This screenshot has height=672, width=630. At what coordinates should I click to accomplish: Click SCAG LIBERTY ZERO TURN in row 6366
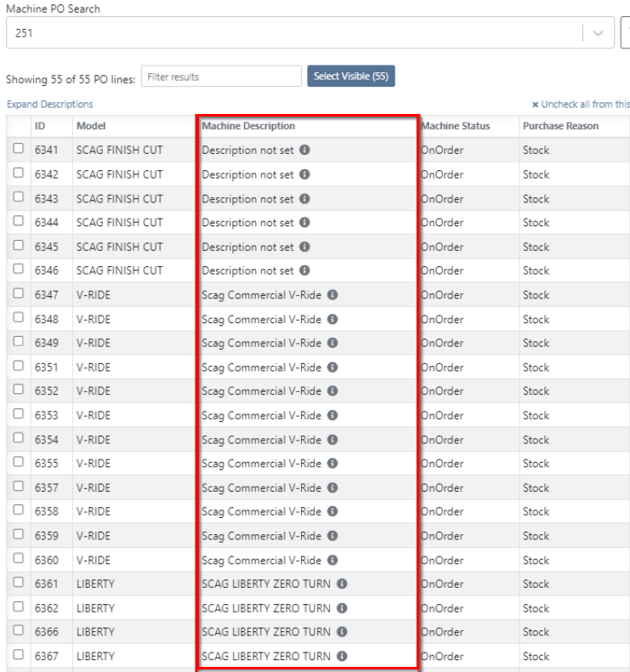(x=266, y=632)
